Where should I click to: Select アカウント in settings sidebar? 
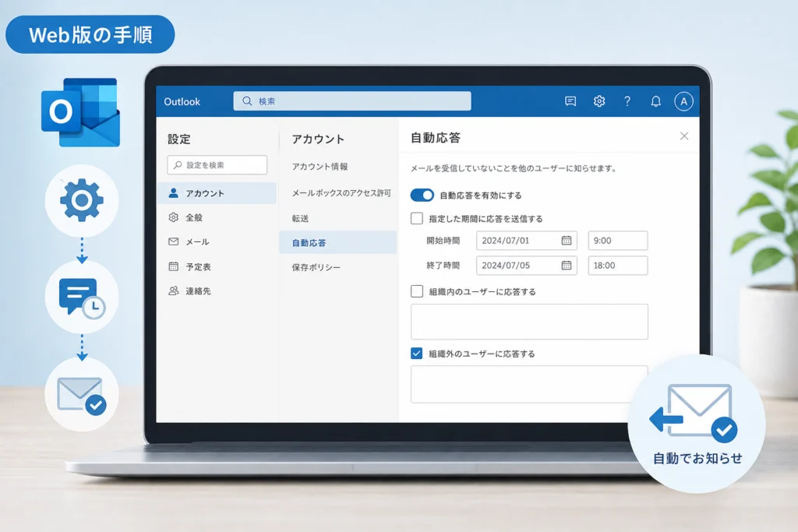217,193
